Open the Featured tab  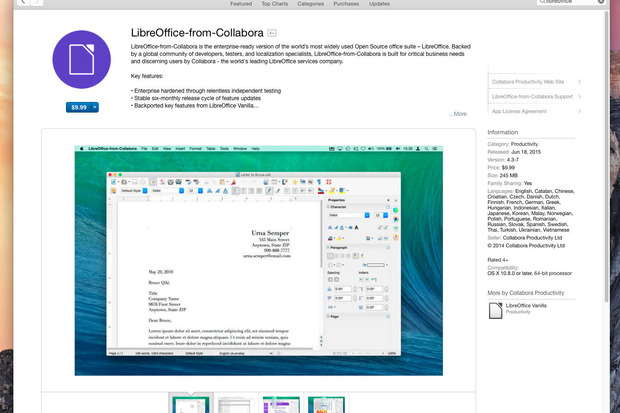coord(241,4)
